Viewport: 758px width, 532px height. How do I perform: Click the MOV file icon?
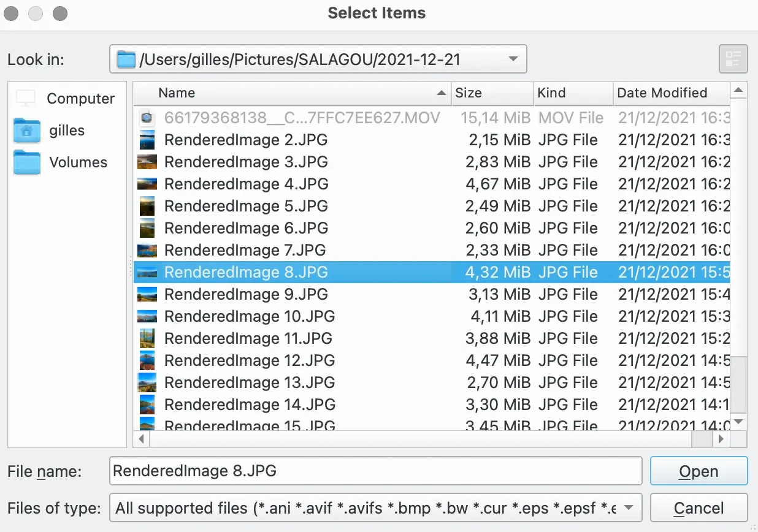pyautogui.click(x=147, y=118)
